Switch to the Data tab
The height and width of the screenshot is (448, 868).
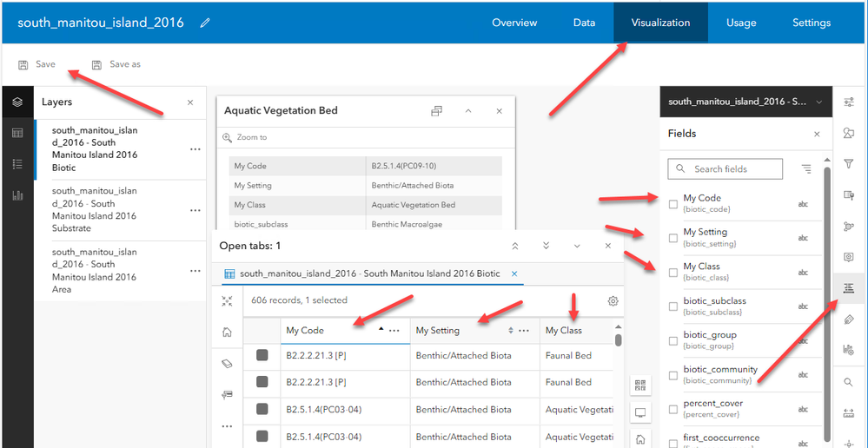[584, 23]
